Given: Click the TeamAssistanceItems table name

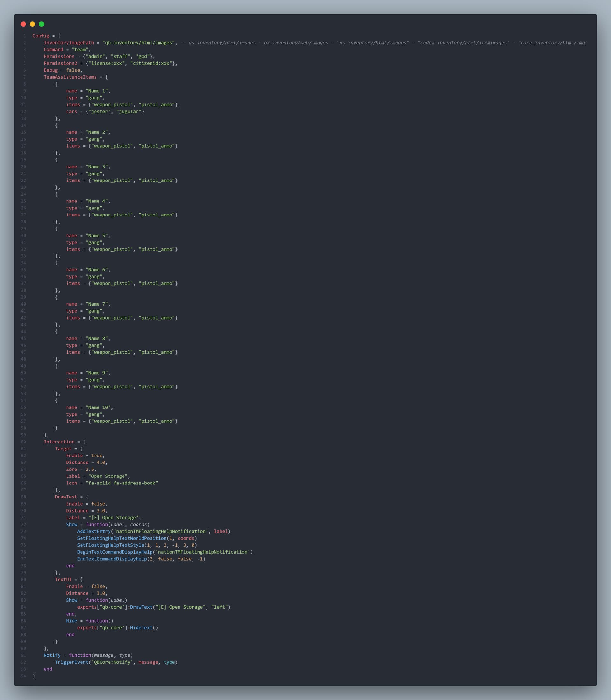Looking at the screenshot, I should click(70, 77).
